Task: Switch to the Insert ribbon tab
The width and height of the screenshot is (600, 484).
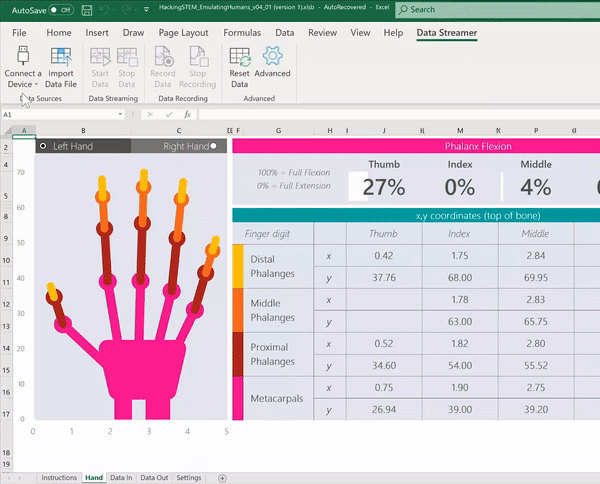Action: point(97,33)
